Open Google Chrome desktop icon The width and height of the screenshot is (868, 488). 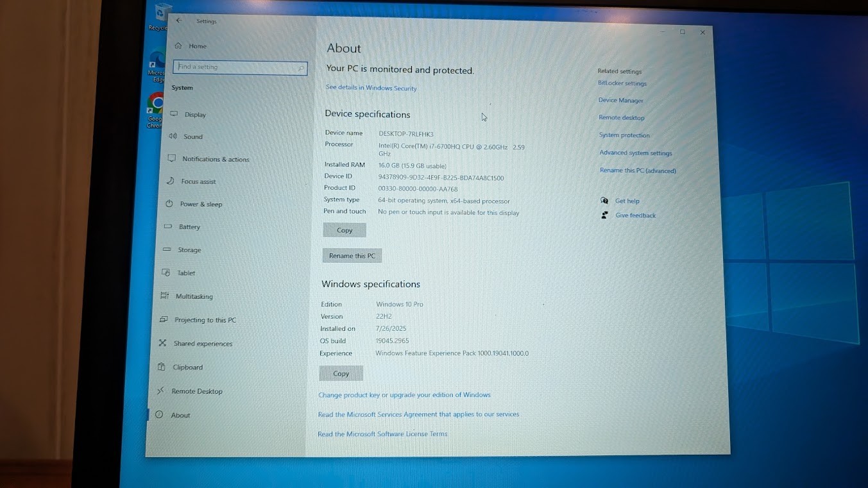point(156,109)
